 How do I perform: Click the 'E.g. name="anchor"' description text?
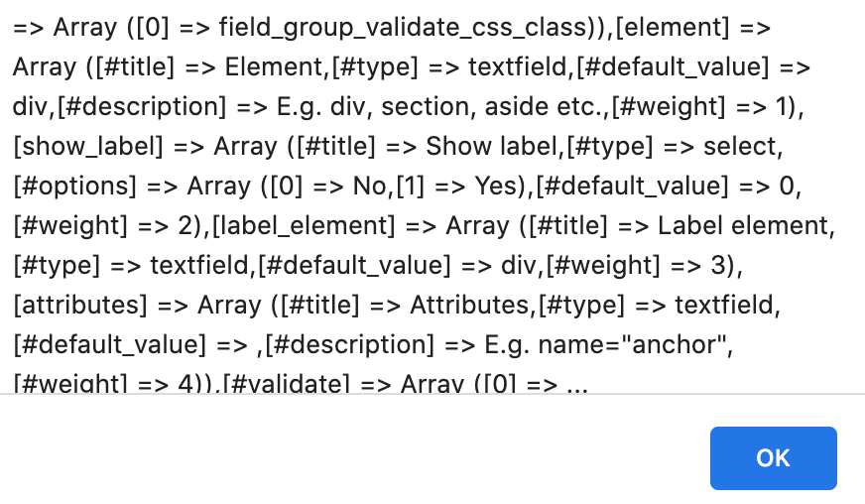(x=605, y=345)
